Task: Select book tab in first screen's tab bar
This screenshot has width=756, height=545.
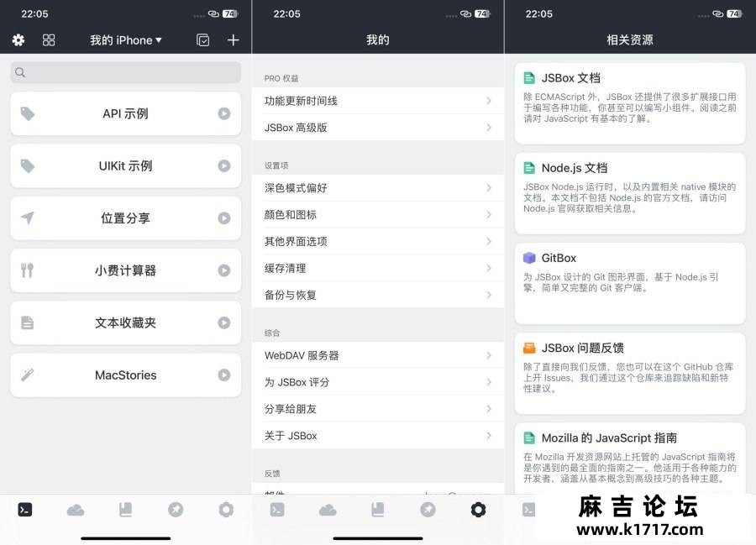Action: pos(125,510)
